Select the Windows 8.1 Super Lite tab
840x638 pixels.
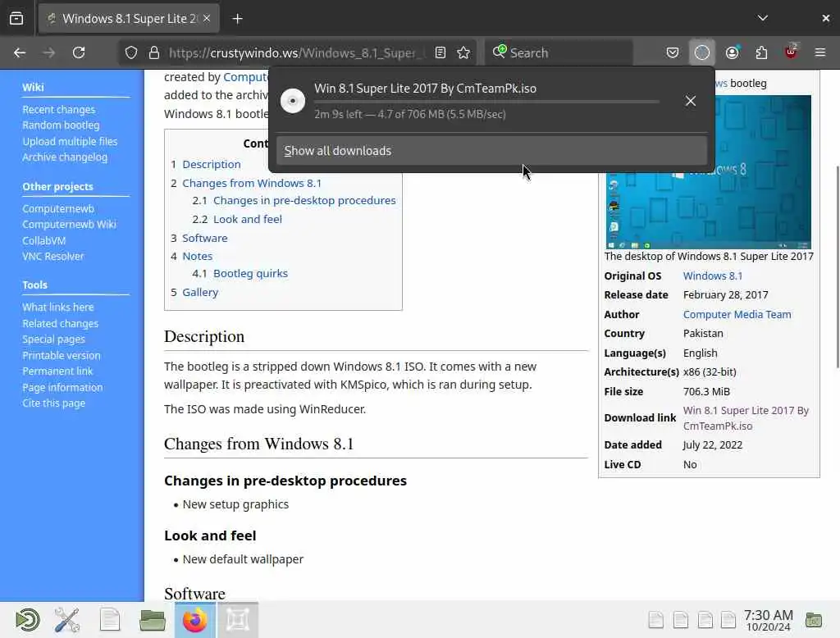[129, 19]
